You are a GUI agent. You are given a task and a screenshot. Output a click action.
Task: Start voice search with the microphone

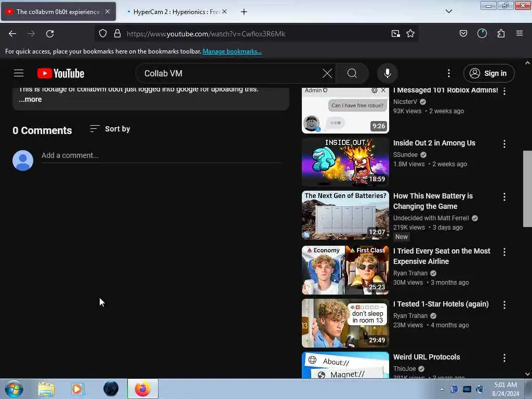pyautogui.click(x=388, y=73)
